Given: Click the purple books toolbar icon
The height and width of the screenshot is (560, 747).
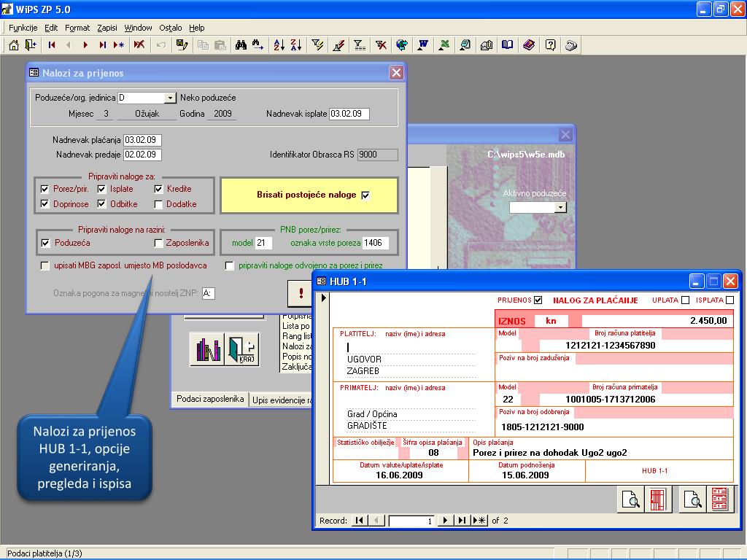Looking at the screenshot, I should pyautogui.click(x=529, y=45).
